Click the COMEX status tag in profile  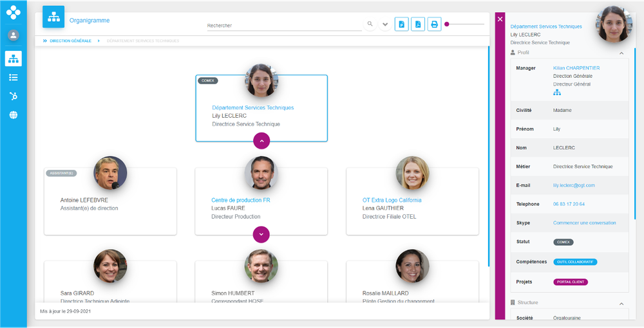tap(563, 242)
